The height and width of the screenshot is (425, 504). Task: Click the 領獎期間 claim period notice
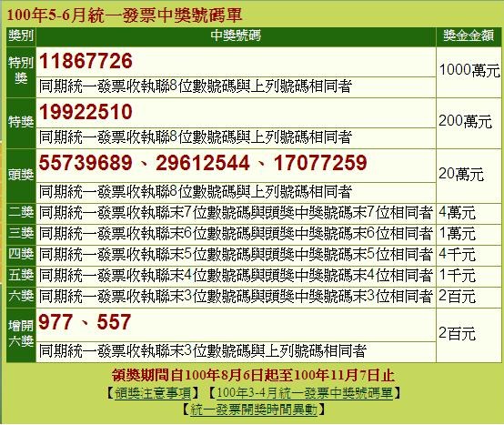click(x=253, y=375)
